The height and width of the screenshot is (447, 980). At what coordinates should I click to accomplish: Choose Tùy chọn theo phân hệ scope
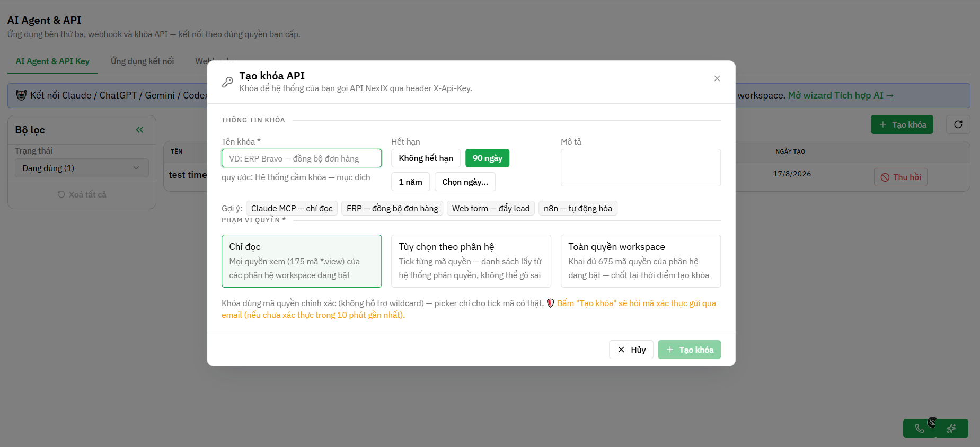pos(471,261)
